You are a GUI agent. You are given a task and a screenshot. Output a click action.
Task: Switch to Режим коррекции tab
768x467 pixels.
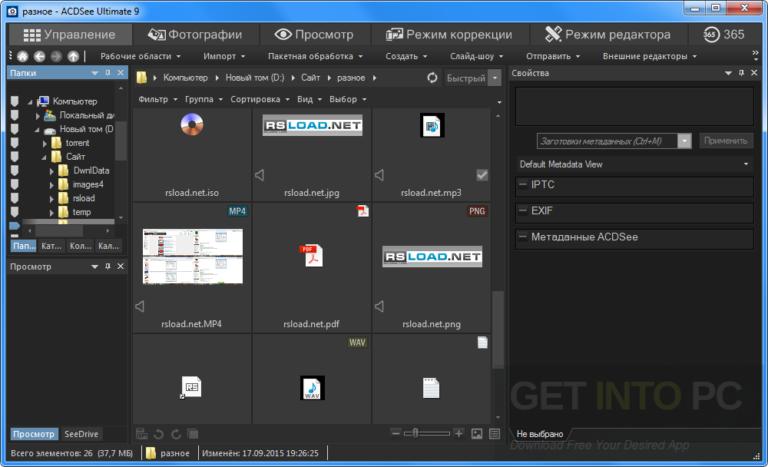click(x=449, y=34)
